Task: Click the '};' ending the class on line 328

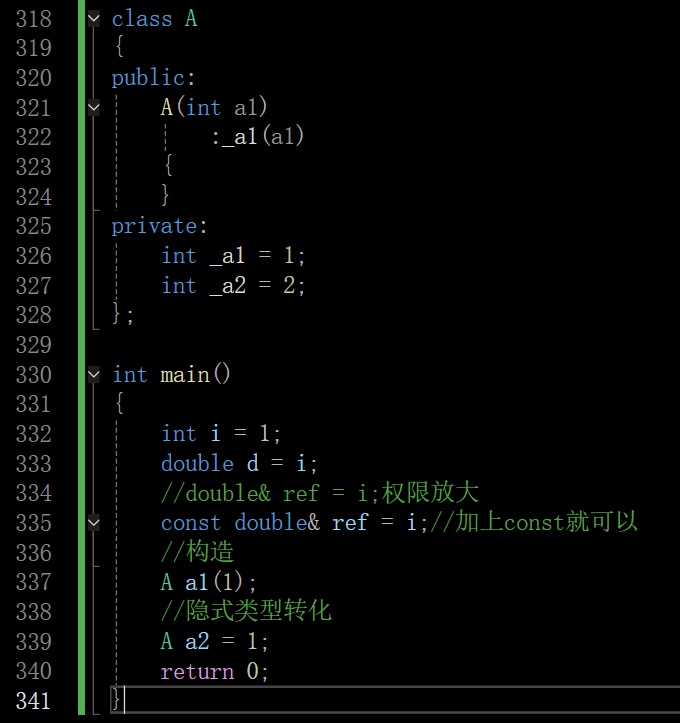Action: [x=123, y=314]
